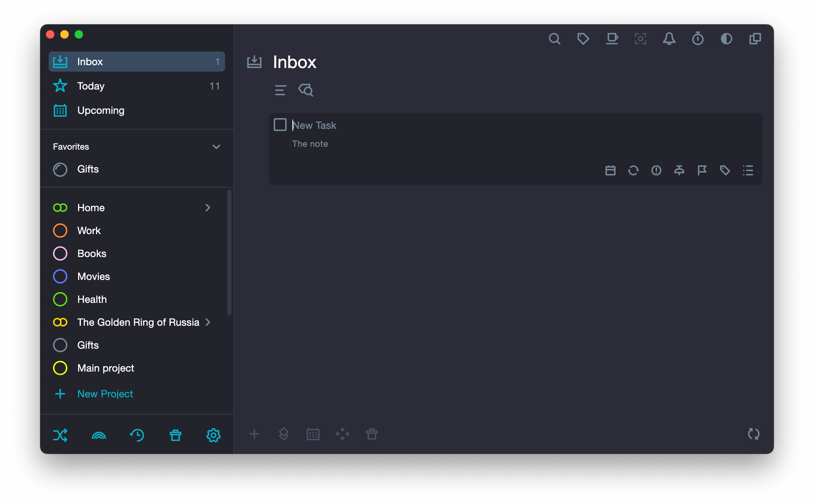The height and width of the screenshot is (504, 814).
Task: Toggle the half-circle theme contrast icon
Action: pos(727,39)
